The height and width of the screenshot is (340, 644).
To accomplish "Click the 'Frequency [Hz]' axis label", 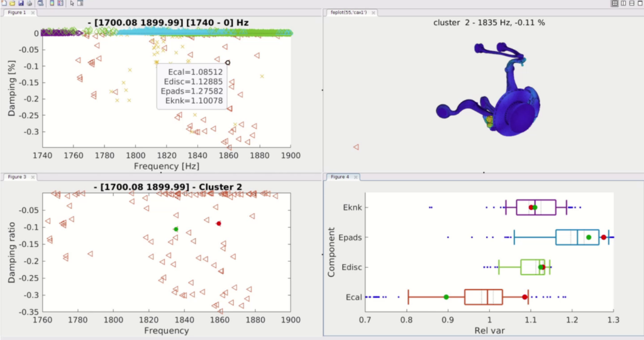I will tap(166, 166).
